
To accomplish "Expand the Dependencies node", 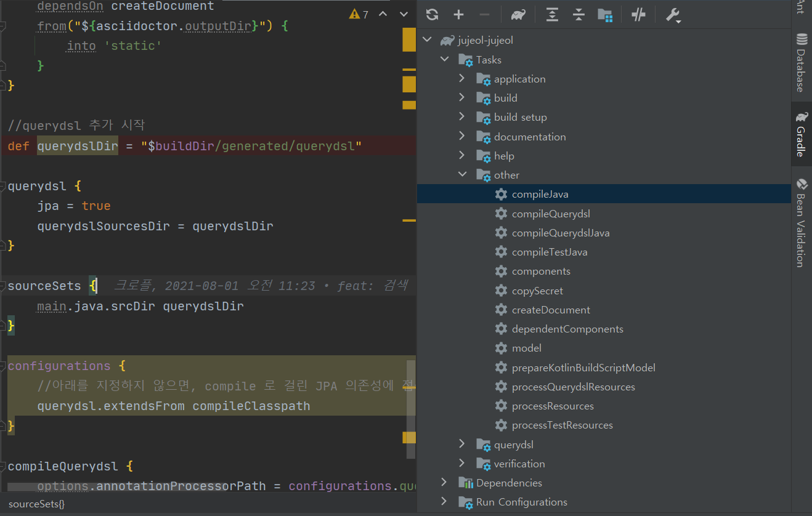I will tap(444, 482).
